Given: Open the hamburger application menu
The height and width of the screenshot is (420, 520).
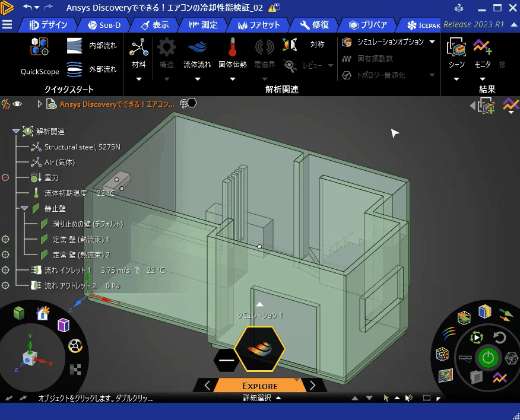Looking at the screenshot, I should pos(7,25).
